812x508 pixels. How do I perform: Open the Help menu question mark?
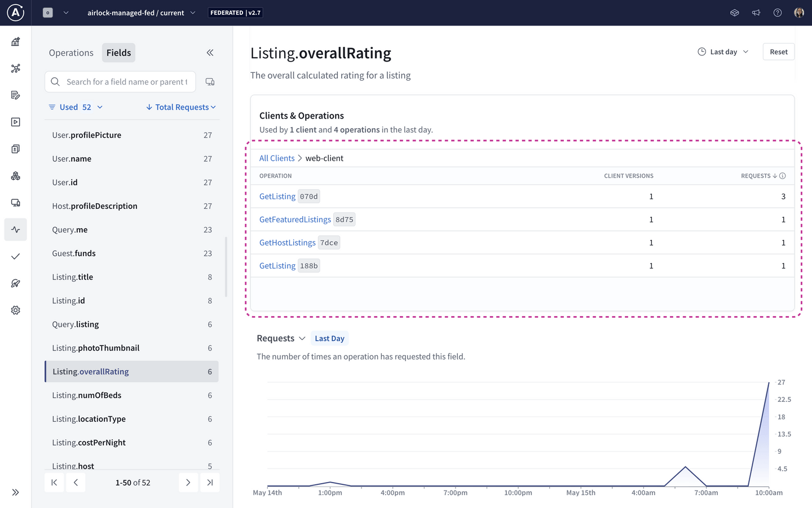[x=777, y=12]
